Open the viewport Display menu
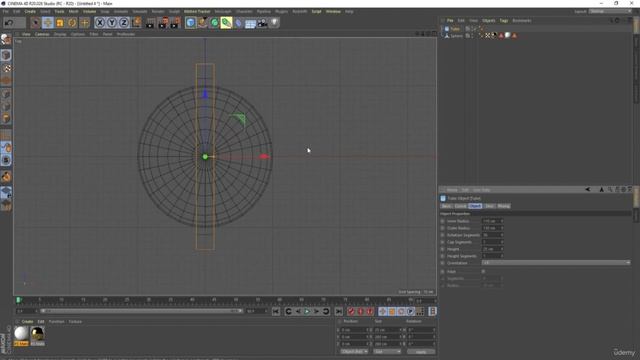Viewport: 640px width, 360px height. coord(60,34)
